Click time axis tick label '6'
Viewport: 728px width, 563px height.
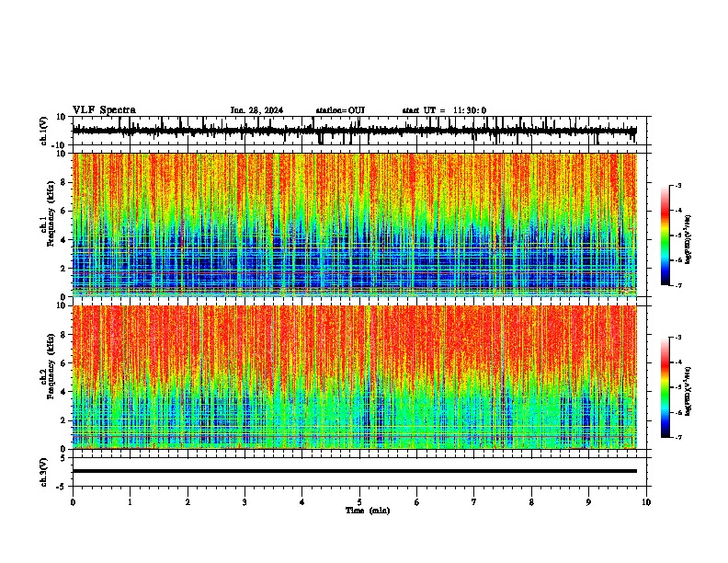pyautogui.click(x=417, y=502)
